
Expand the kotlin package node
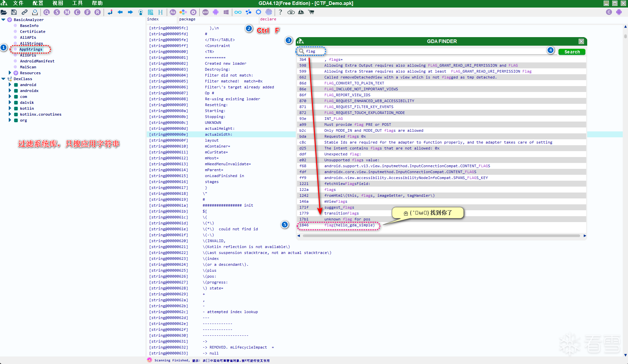(x=10, y=108)
